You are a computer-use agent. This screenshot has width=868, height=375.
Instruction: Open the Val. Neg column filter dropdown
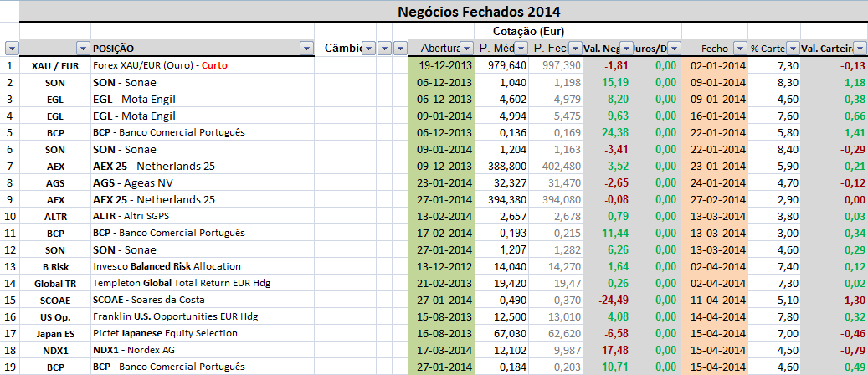[x=626, y=49]
